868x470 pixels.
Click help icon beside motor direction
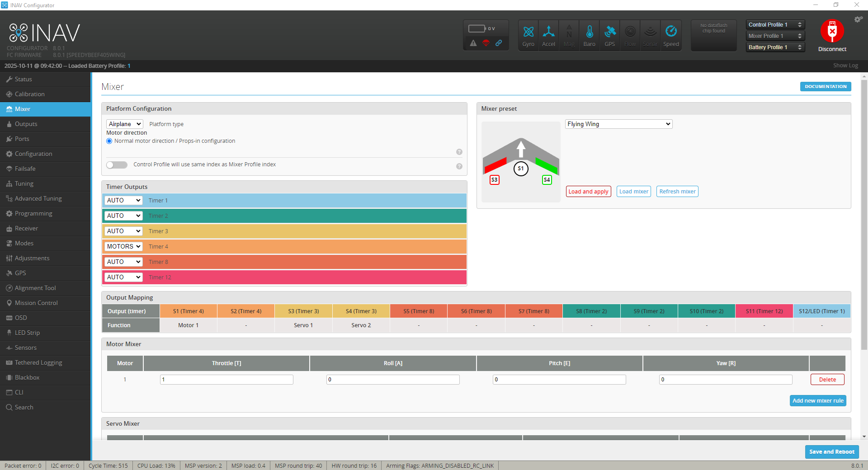tap(459, 152)
